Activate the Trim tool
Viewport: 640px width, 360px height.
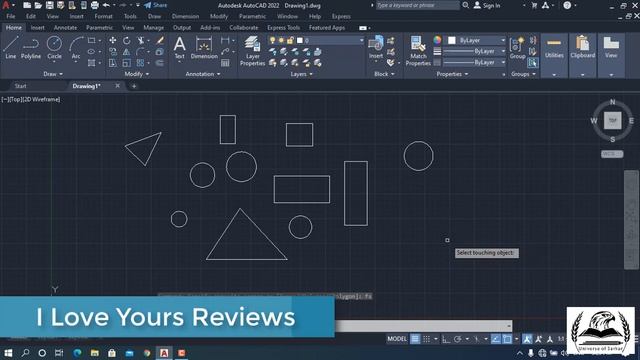[x=141, y=40]
